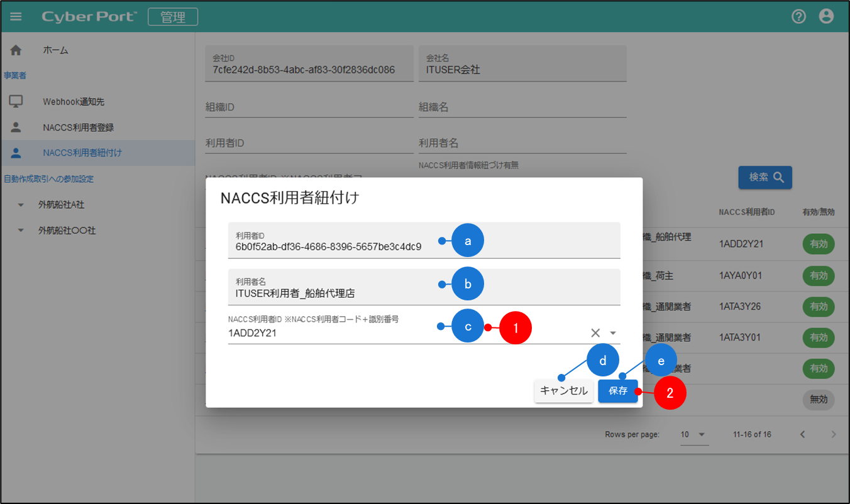Click the キャンセル button
Screen dimensions: 850x504
[563, 391]
